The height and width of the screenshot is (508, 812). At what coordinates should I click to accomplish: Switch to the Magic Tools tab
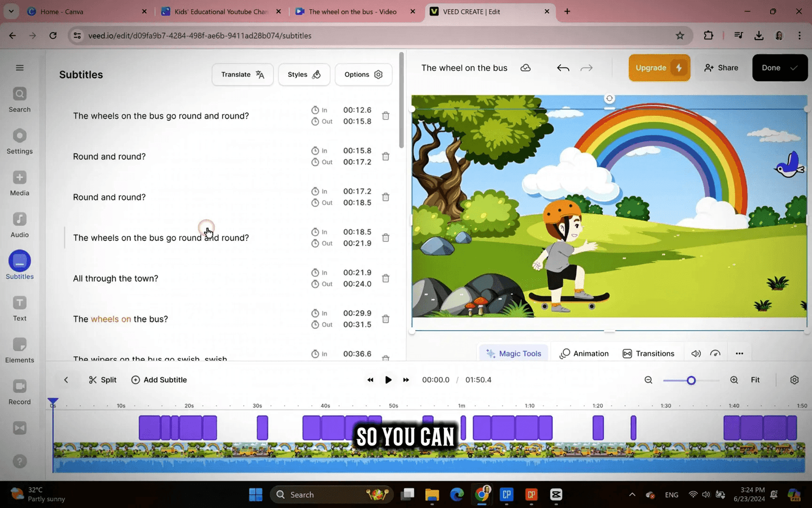point(514,354)
